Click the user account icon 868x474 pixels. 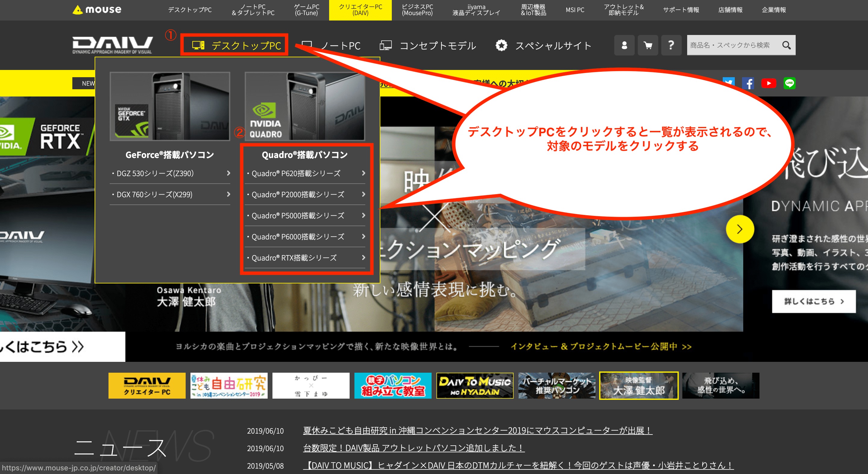tap(624, 45)
